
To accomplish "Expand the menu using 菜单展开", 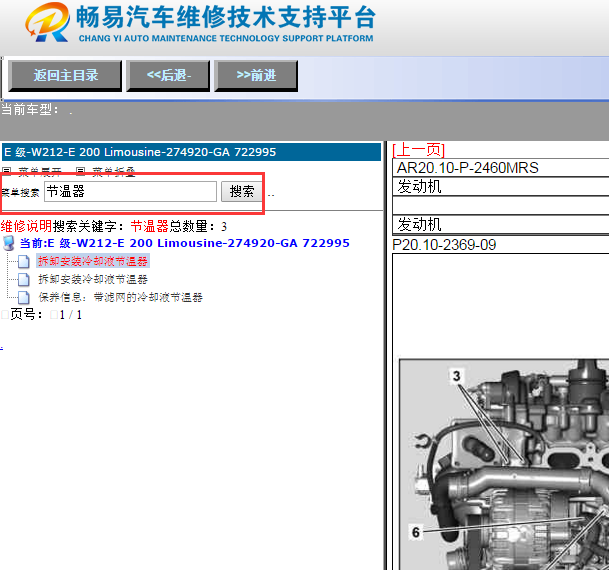I will [40, 172].
